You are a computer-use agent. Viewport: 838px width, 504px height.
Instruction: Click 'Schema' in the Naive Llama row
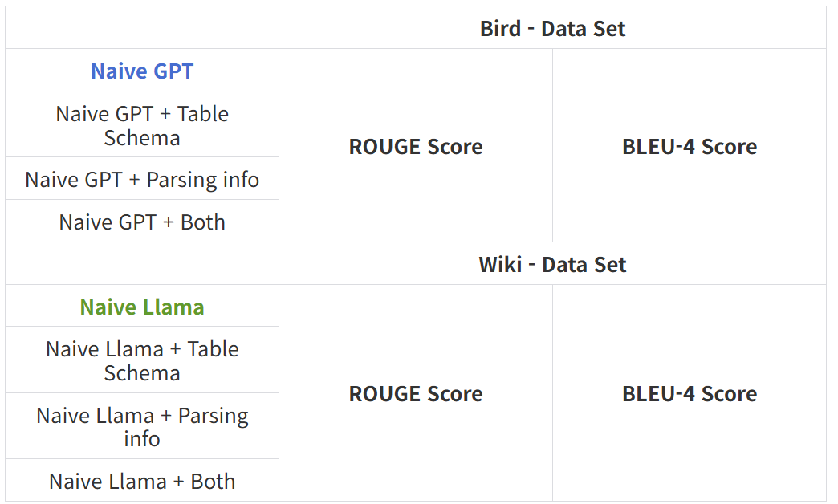(142, 373)
